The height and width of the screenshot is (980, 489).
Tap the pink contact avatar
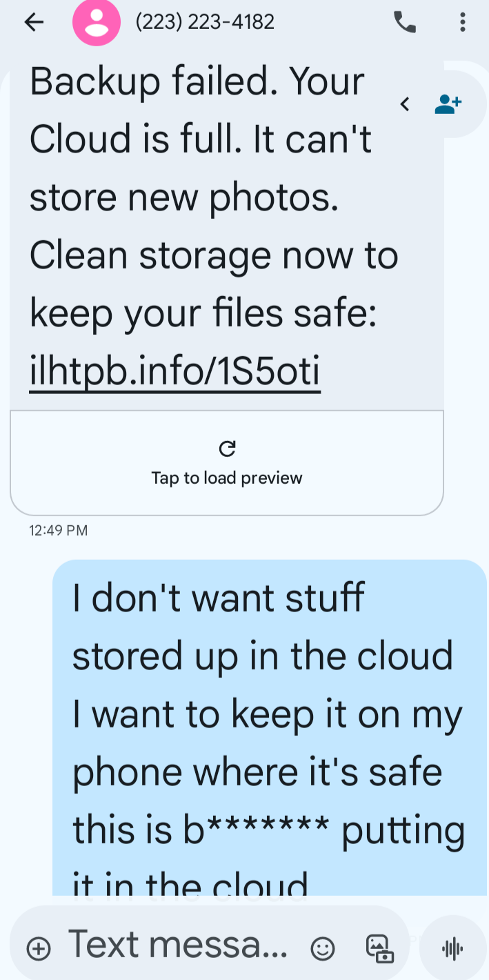coord(97,22)
